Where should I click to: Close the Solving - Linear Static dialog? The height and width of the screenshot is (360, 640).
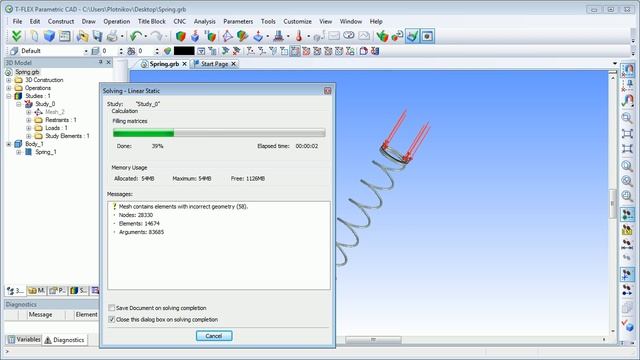coord(327,91)
